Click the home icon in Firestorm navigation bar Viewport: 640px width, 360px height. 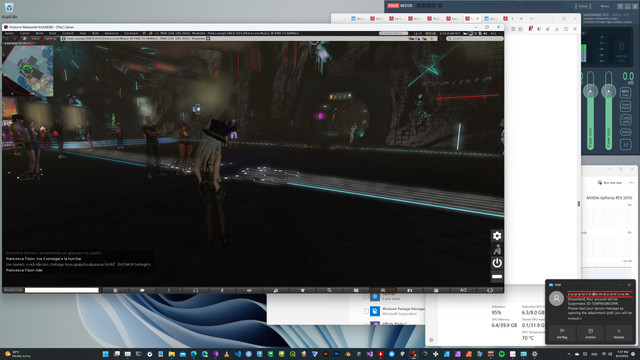(x=24, y=39)
